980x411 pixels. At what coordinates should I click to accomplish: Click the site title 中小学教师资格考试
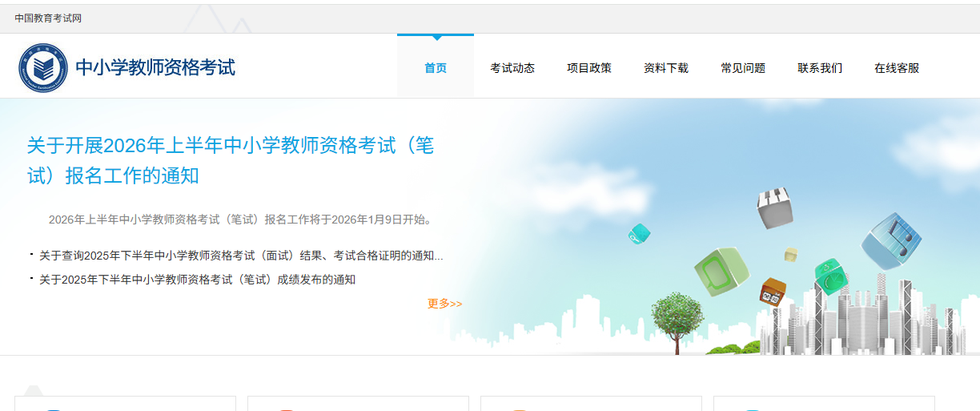(x=155, y=68)
